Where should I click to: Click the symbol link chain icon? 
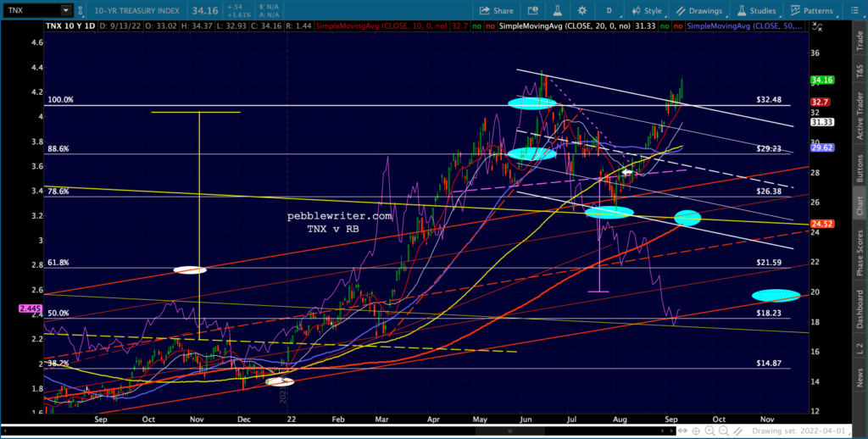[x=81, y=10]
